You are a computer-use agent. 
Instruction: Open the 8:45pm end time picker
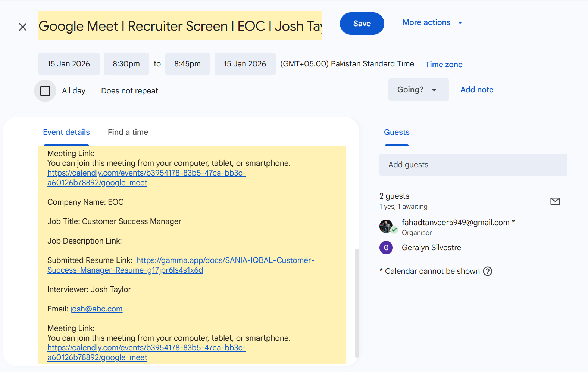(188, 64)
